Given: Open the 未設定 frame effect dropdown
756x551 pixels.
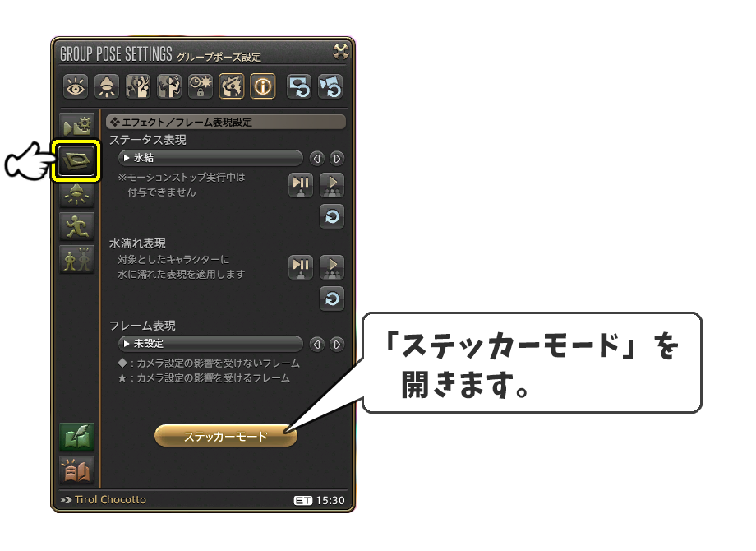Looking at the screenshot, I should tap(210, 344).
